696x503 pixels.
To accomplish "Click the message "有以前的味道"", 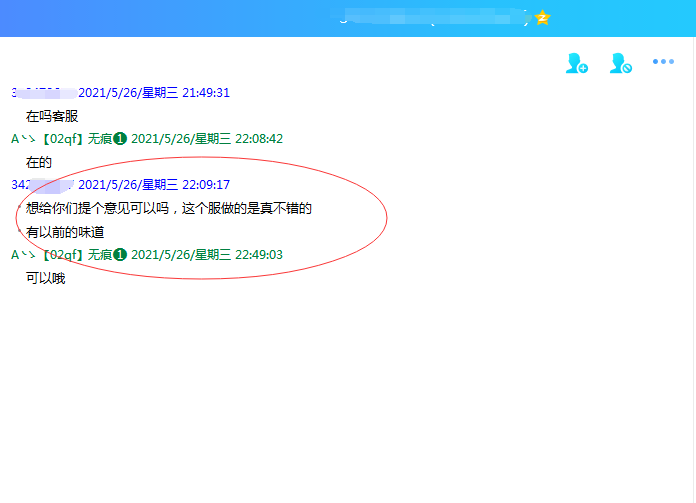I will coord(65,232).
